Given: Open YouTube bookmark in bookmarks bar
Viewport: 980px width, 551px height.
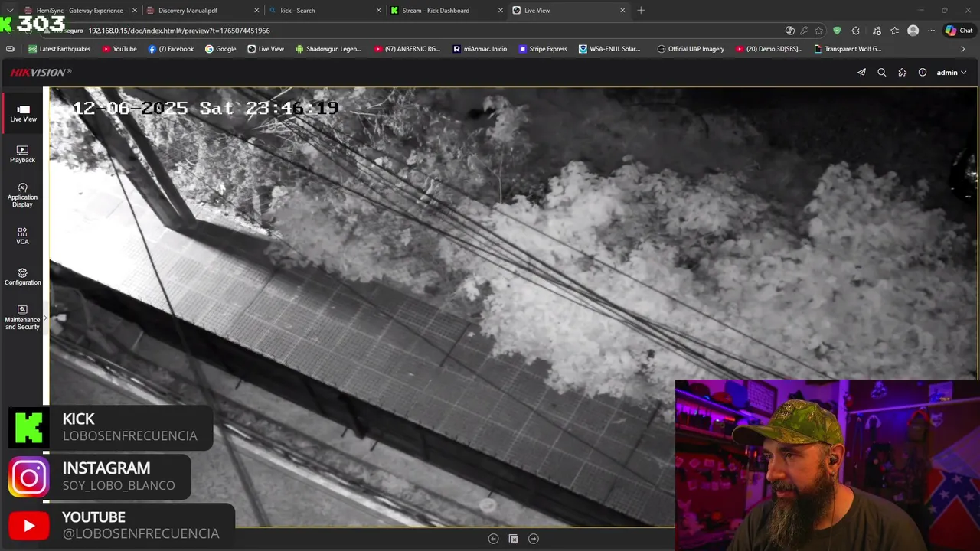Looking at the screenshot, I should [119, 49].
